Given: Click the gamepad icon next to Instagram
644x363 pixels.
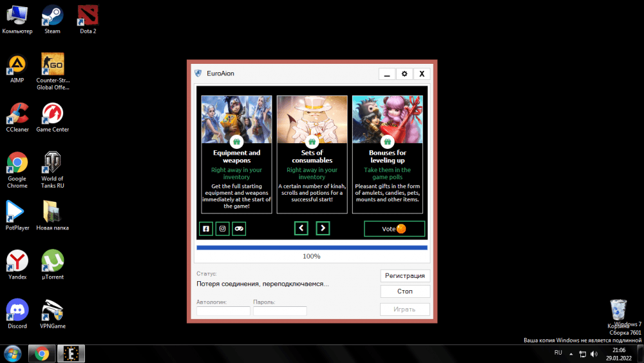Looking at the screenshot, I should 239,228.
